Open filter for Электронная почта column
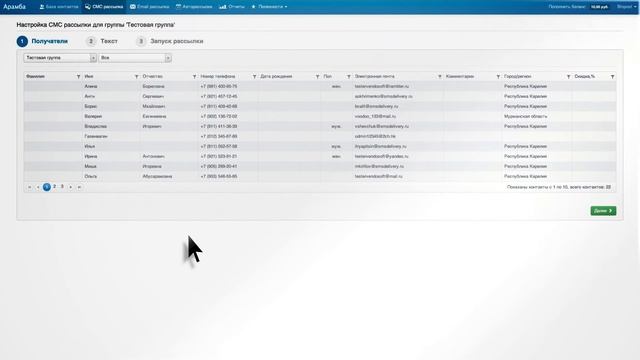The width and height of the screenshot is (640, 360). (x=440, y=77)
